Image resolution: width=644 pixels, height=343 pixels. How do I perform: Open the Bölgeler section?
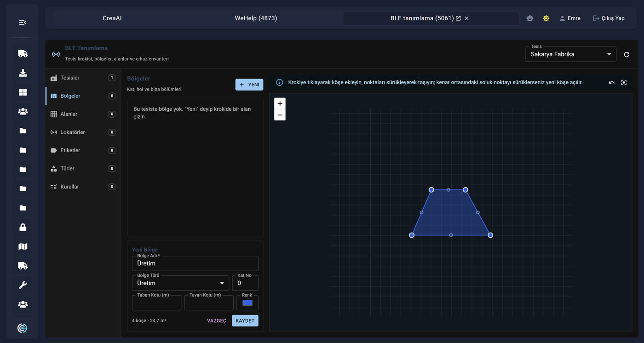pyautogui.click(x=83, y=96)
